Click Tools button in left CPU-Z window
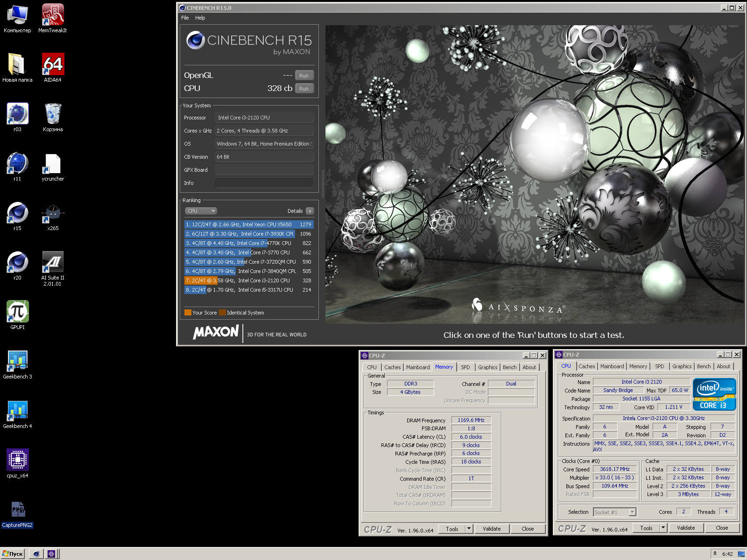Screen dimensions: 747x560 [x=452, y=529]
